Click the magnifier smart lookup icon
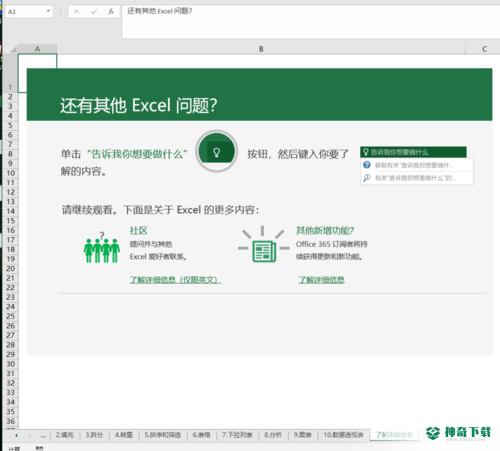The height and width of the screenshot is (451, 500). [367, 178]
